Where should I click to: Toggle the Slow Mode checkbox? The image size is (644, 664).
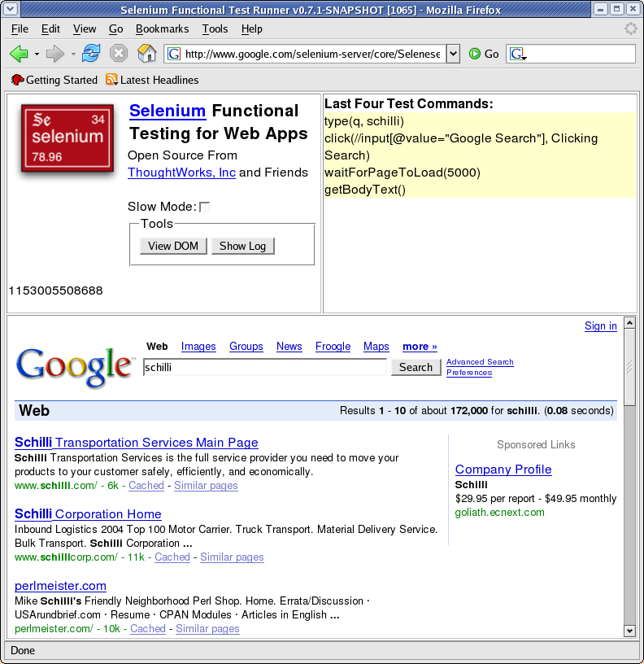click(204, 207)
